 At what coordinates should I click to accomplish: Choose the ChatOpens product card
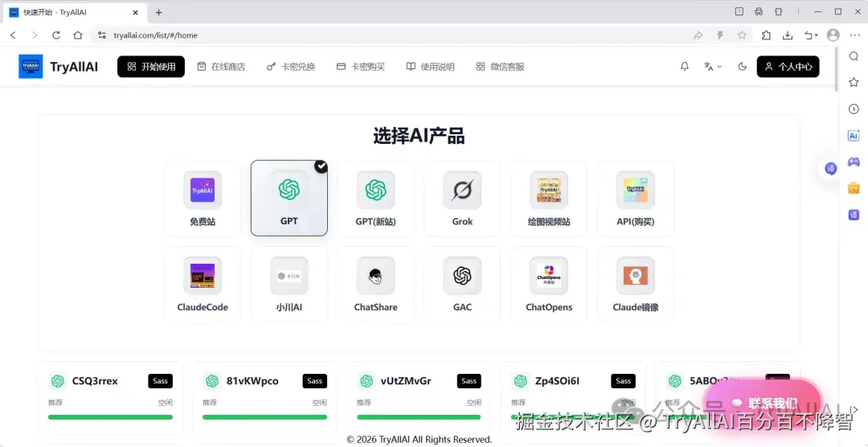pos(549,284)
